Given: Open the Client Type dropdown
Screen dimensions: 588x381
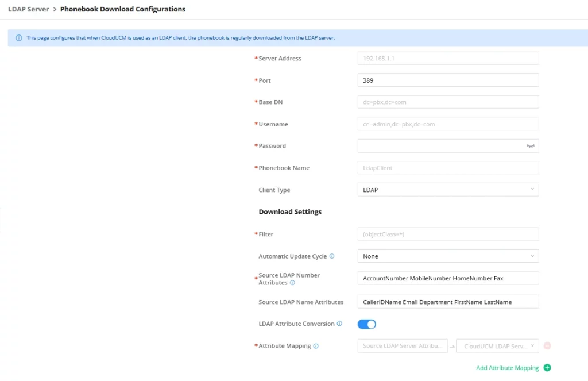Looking at the screenshot, I should [x=448, y=190].
